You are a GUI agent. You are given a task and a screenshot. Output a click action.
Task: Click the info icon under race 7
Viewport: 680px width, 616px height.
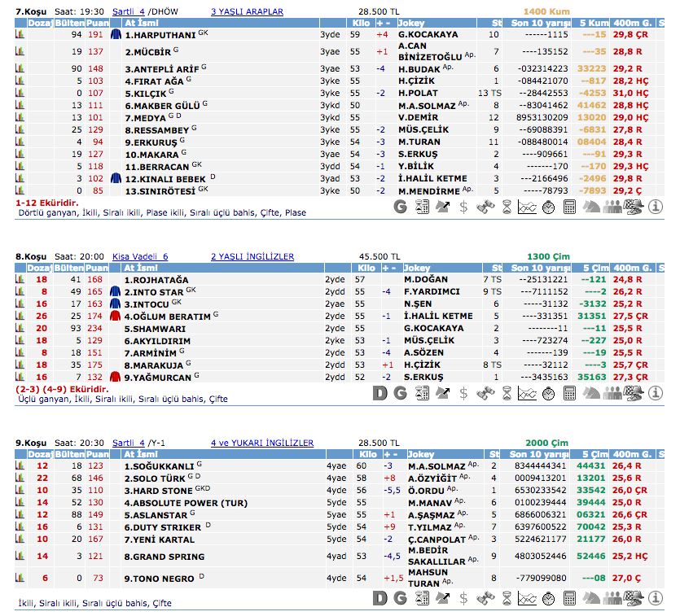pyautogui.click(x=656, y=208)
